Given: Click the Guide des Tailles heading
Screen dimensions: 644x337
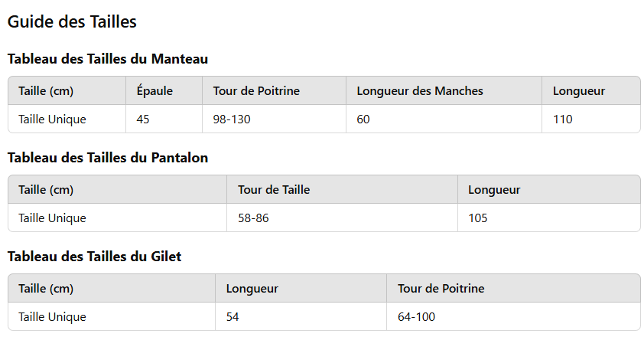Looking at the screenshot, I should point(72,21).
